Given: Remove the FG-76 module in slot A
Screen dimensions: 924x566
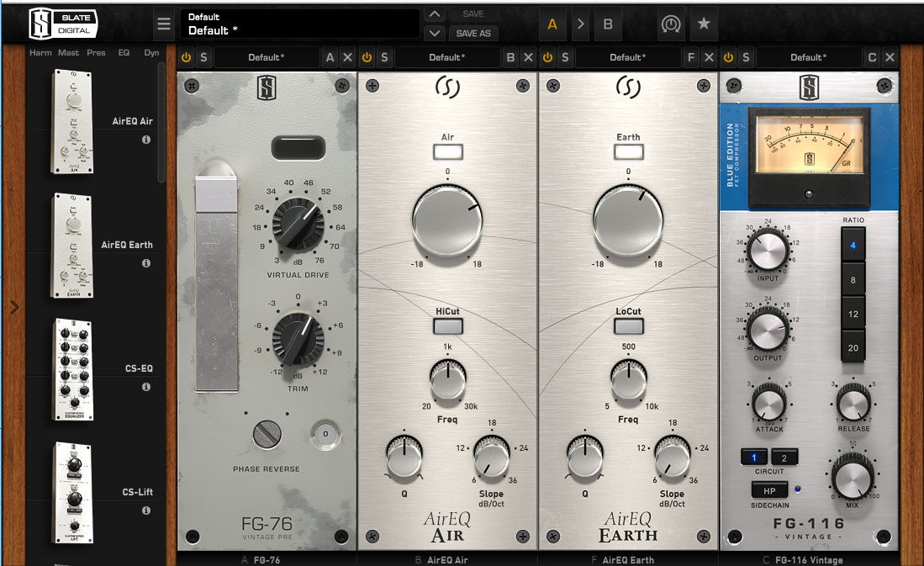Looking at the screenshot, I should click(x=348, y=57).
